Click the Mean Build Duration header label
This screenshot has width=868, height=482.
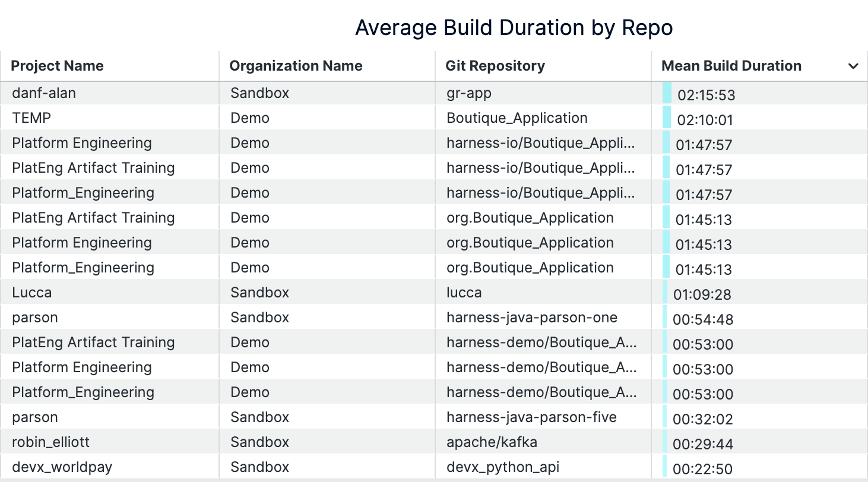[731, 66]
